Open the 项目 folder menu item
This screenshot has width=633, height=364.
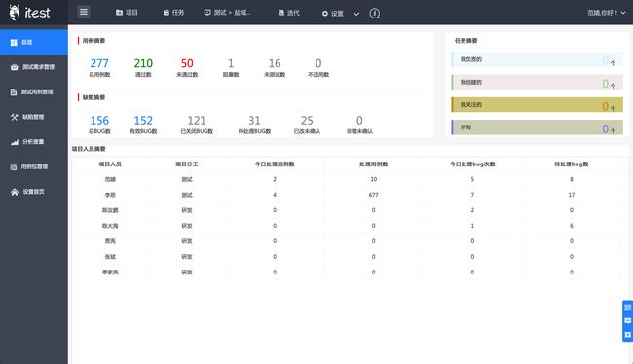(127, 13)
